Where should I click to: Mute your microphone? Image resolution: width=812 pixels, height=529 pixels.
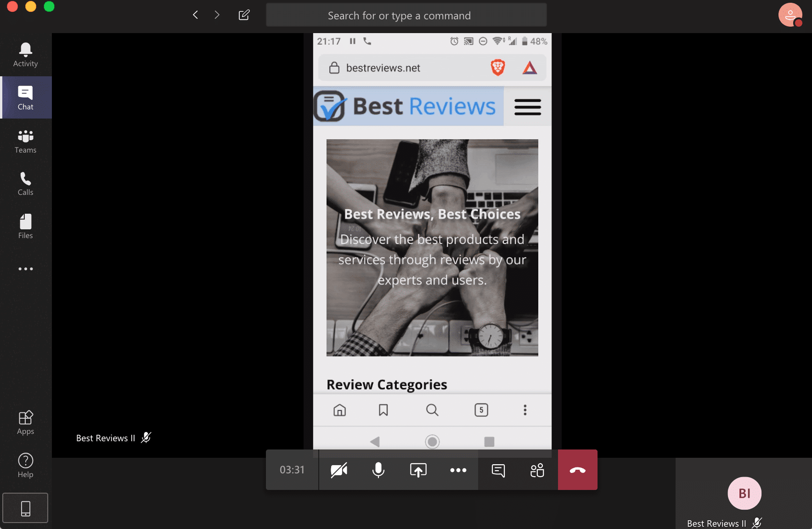[378, 470]
